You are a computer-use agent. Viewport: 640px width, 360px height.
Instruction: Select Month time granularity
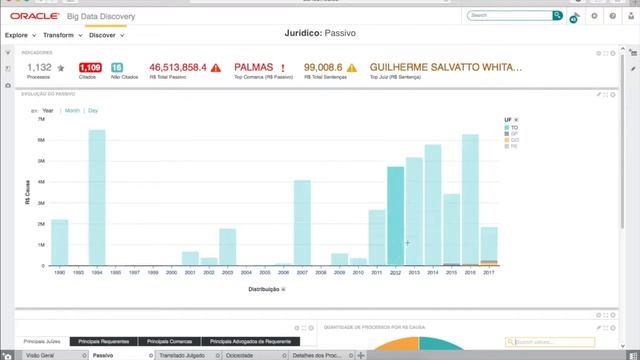tap(72, 111)
